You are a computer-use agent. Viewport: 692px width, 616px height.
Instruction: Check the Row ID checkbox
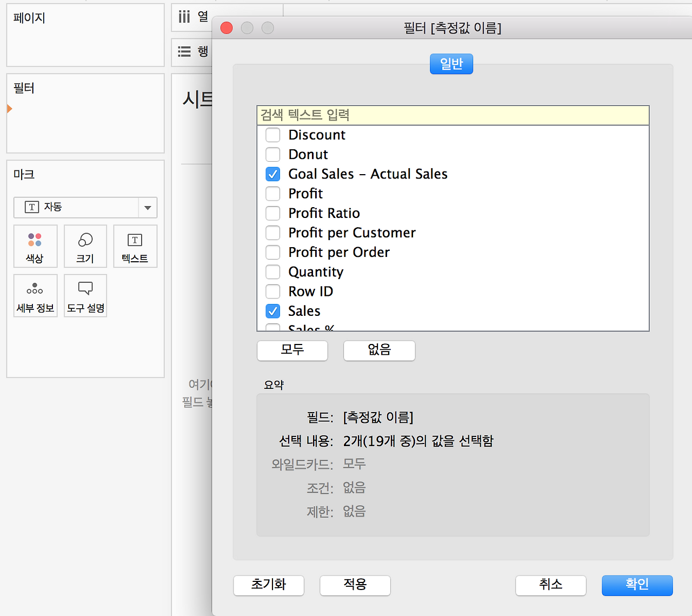click(273, 292)
